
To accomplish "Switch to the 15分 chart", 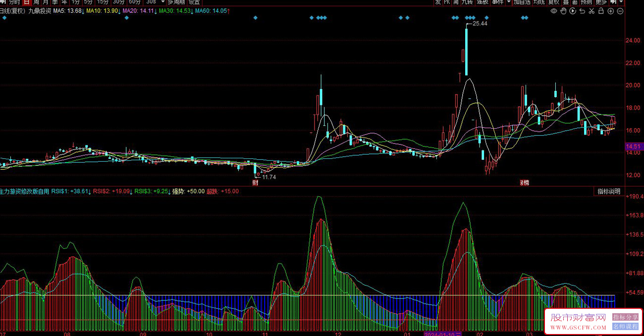I will tap(103, 2).
